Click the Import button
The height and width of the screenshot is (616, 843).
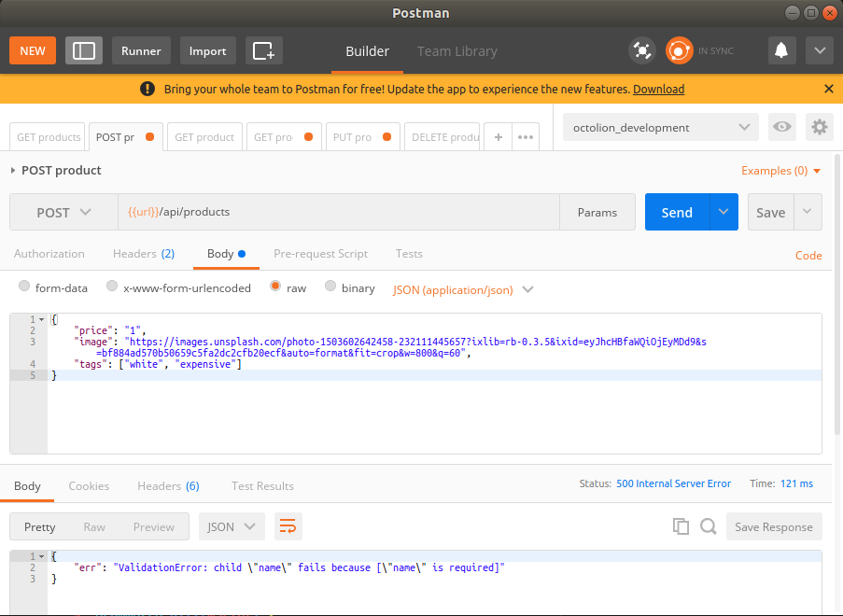click(207, 51)
